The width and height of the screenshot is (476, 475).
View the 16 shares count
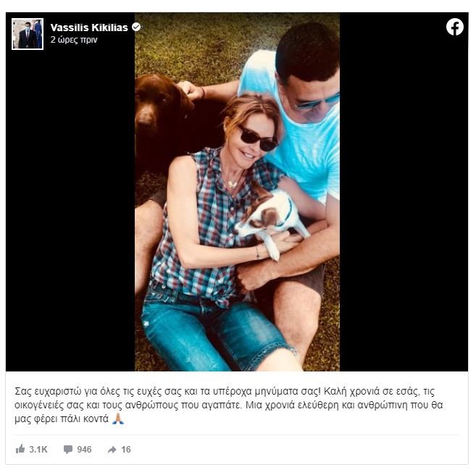coord(126,449)
